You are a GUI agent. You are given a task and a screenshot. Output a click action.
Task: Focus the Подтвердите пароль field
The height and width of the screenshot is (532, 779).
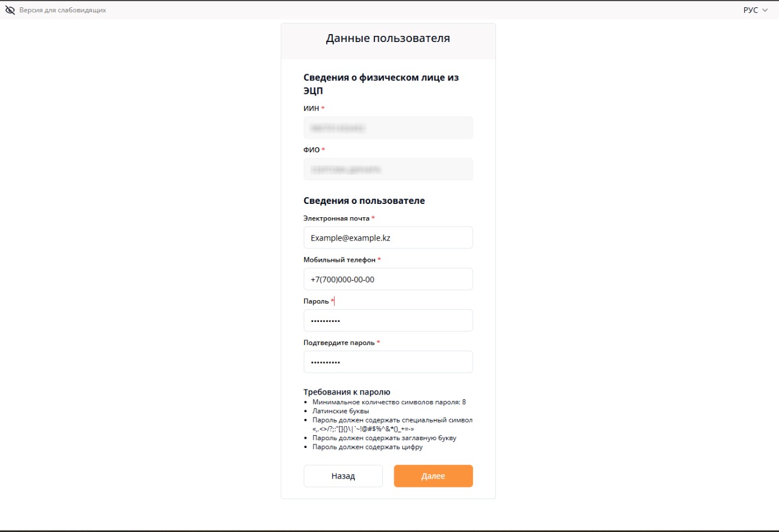388,362
